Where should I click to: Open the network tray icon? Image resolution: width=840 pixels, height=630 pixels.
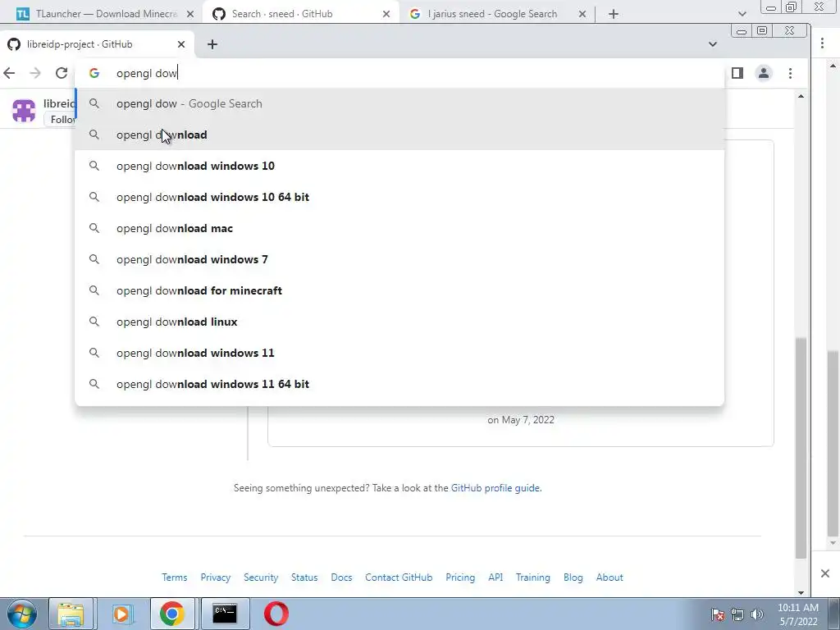[737, 614]
